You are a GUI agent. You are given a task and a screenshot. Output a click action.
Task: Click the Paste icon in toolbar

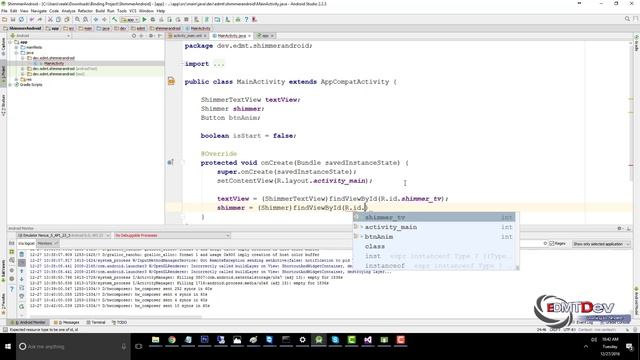point(67,20)
